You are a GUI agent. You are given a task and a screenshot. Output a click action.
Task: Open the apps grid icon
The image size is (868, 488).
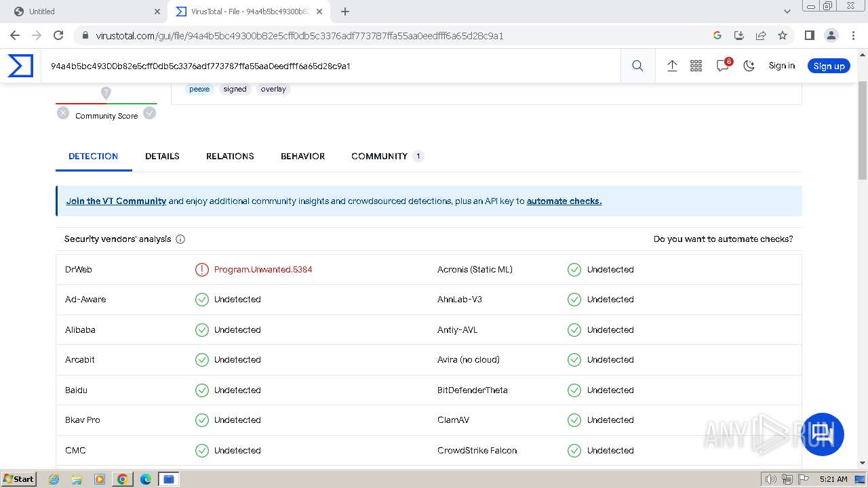(x=696, y=66)
